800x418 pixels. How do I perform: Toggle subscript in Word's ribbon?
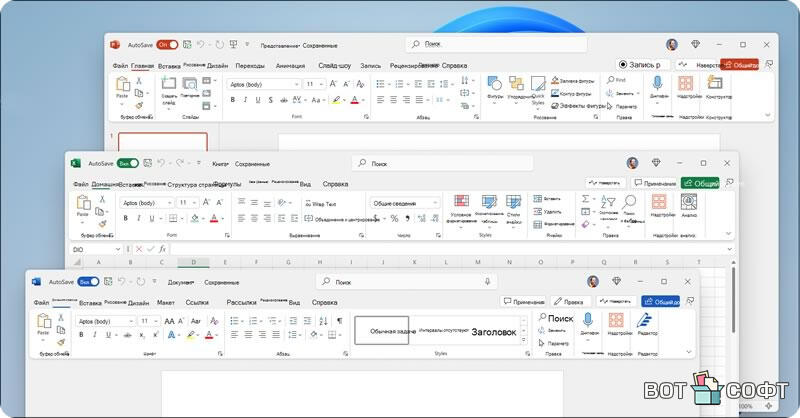tap(142, 335)
